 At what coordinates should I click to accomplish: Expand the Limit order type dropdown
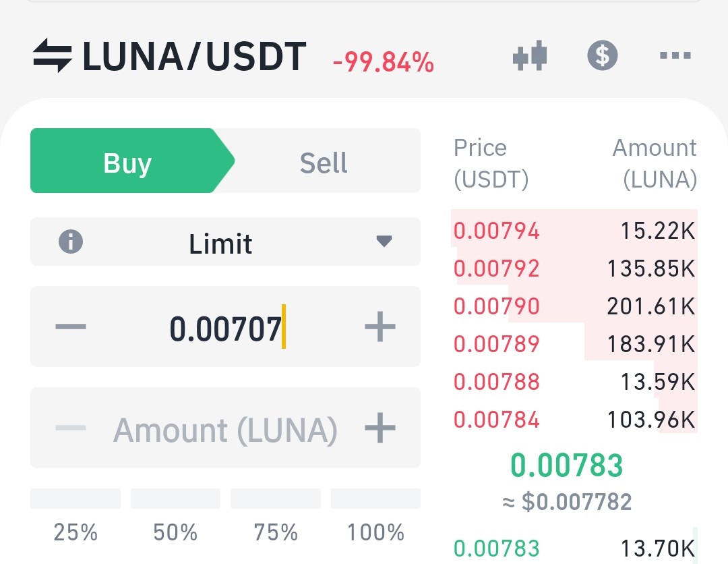pyautogui.click(x=225, y=242)
